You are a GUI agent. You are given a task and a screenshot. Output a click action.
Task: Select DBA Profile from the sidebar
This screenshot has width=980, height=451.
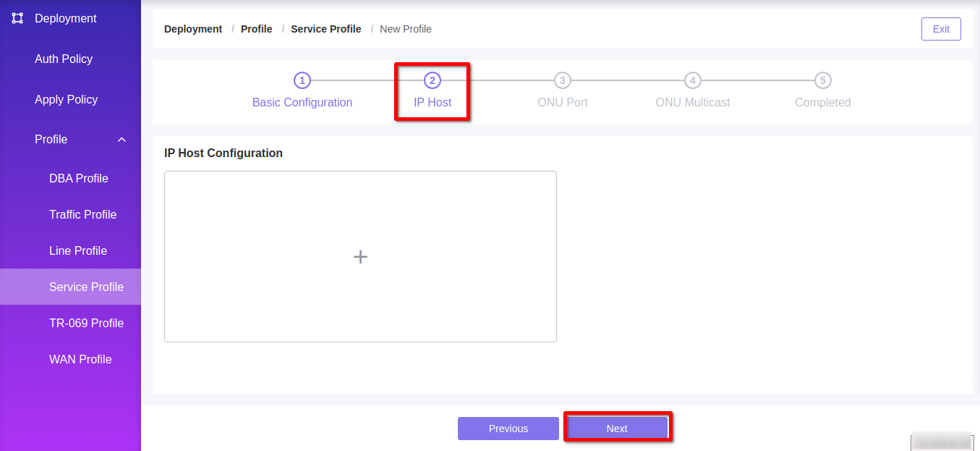[79, 179]
